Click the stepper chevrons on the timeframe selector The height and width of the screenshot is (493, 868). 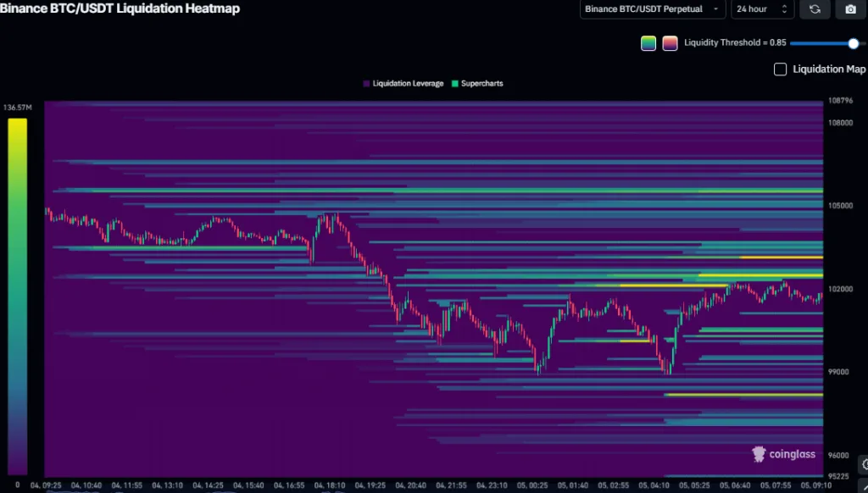click(x=784, y=9)
